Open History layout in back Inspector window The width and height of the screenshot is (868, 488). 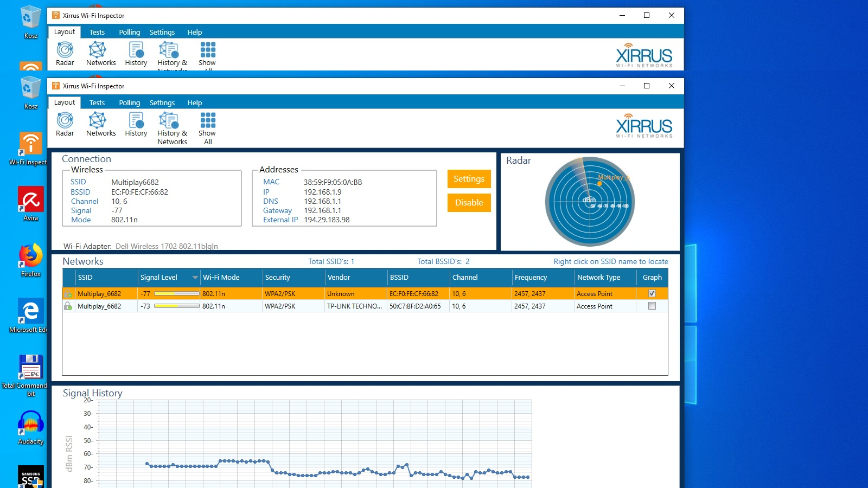click(136, 54)
